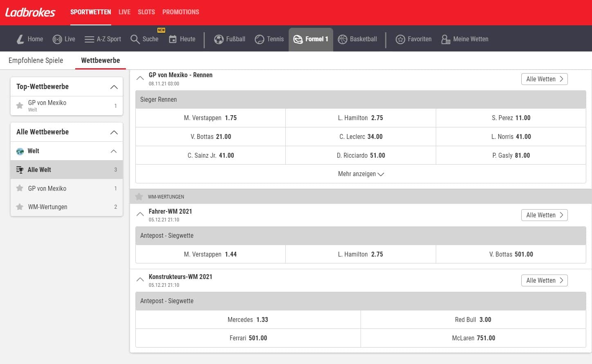Select the Basketball icon
Image resolution: width=592 pixels, height=364 pixels.
[343, 39]
